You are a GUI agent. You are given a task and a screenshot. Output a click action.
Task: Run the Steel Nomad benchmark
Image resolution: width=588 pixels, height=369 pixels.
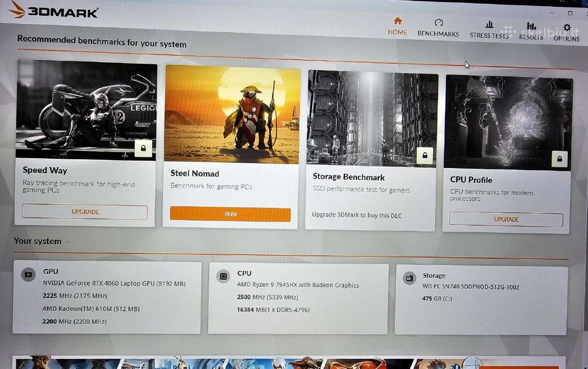click(x=230, y=214)
